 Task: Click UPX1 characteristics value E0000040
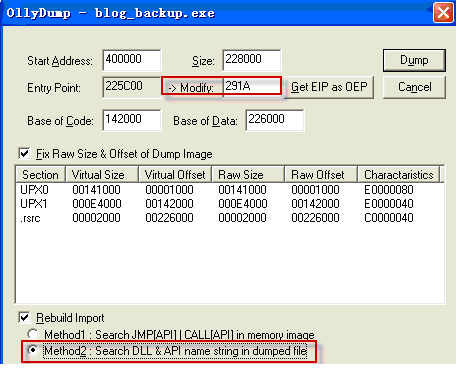(389, 204)
